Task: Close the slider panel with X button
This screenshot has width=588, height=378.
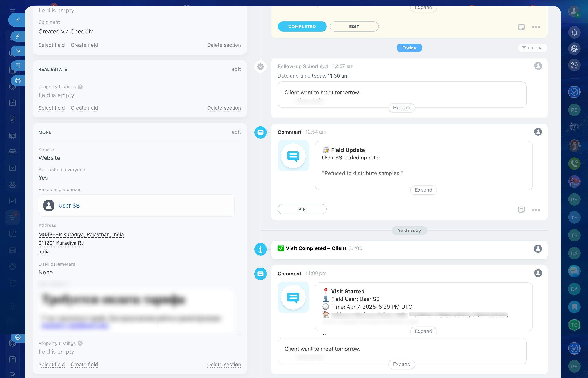Action: 17,20
